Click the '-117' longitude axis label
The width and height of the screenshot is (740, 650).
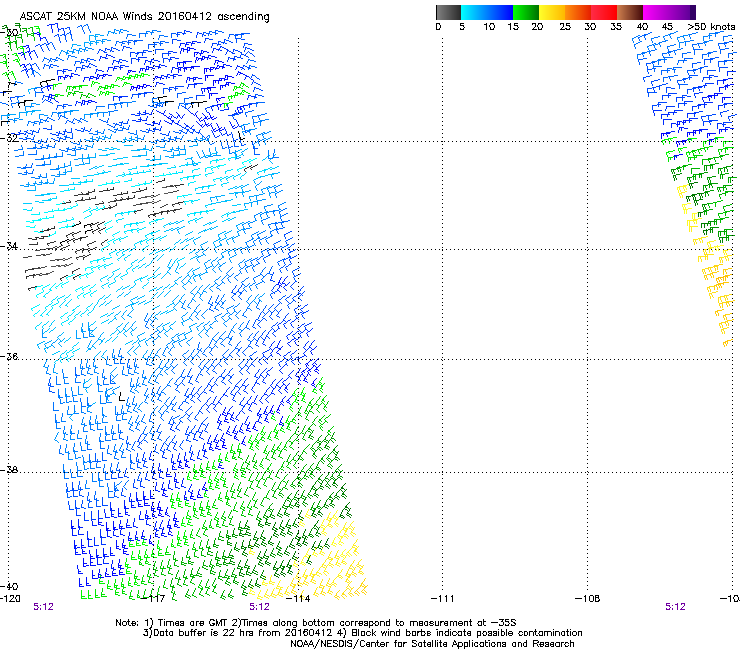click(x=153, y=599)
